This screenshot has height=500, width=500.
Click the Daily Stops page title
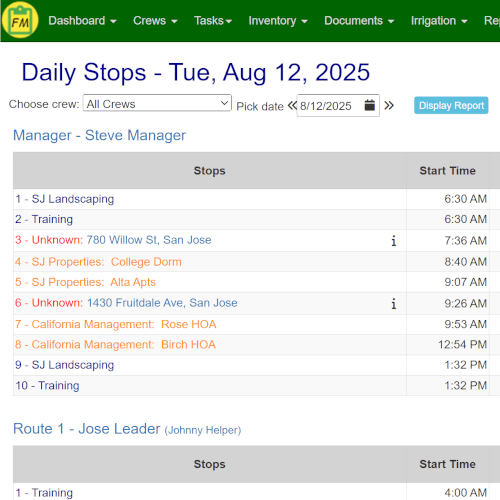click(x=196, y=72)
